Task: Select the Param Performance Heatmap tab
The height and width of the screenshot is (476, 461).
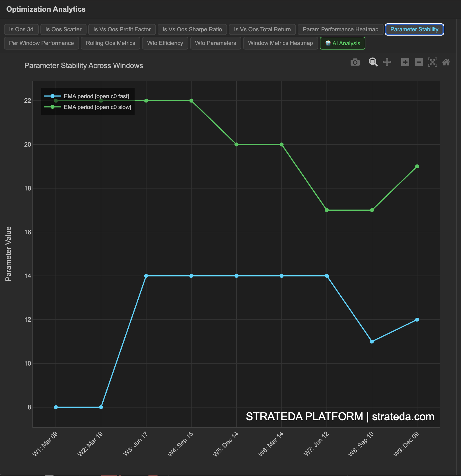Action: 340,29
